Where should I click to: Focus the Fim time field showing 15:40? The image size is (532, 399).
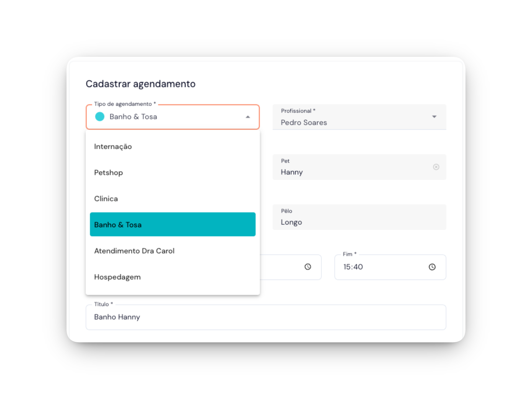(x=382, y=267)
